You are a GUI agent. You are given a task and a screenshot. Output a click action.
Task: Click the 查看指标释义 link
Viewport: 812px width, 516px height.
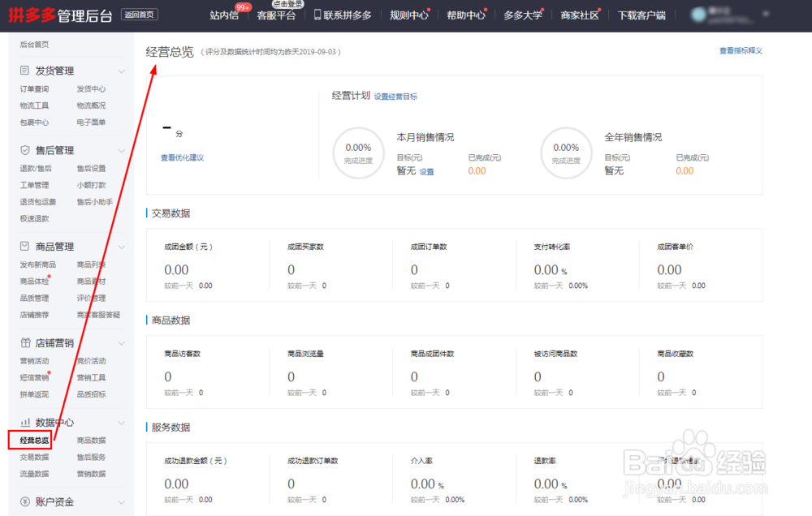[x=741, y=51]
